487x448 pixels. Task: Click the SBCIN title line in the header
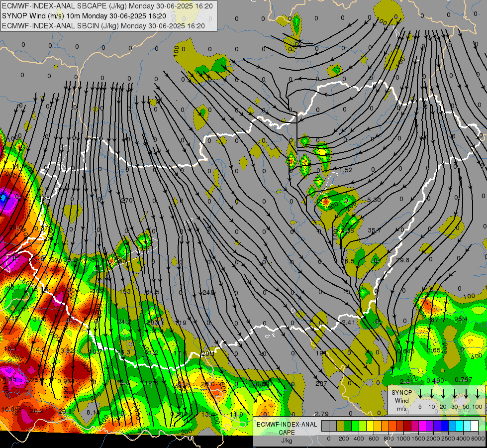click(x=103, y=26)
